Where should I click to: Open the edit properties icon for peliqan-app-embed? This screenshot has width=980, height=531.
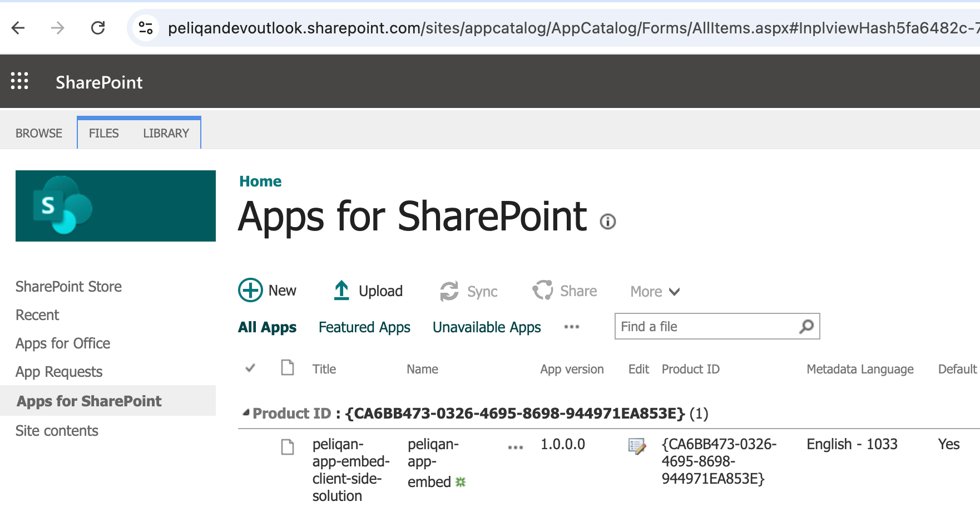637,446
